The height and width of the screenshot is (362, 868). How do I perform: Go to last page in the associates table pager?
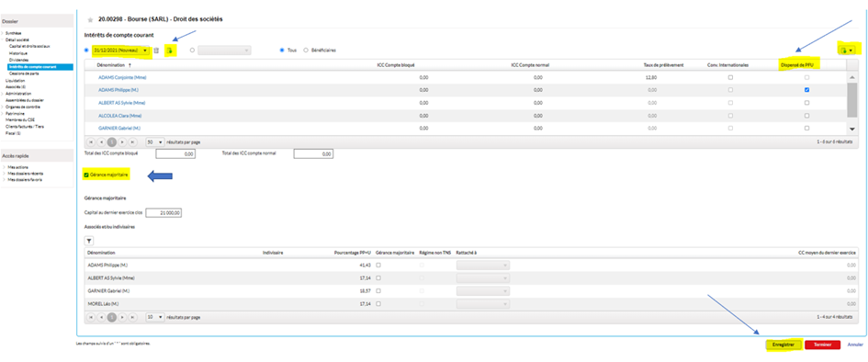click(132, 317)
